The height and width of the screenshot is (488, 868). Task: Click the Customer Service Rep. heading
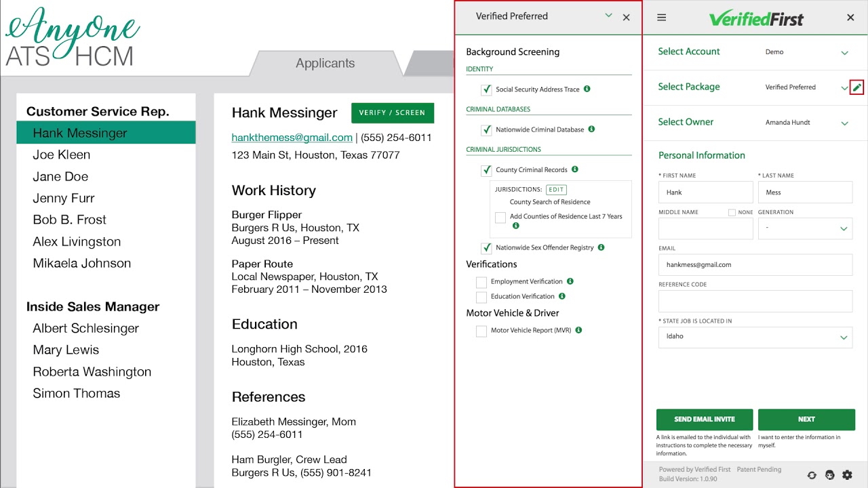coord(98,112)
